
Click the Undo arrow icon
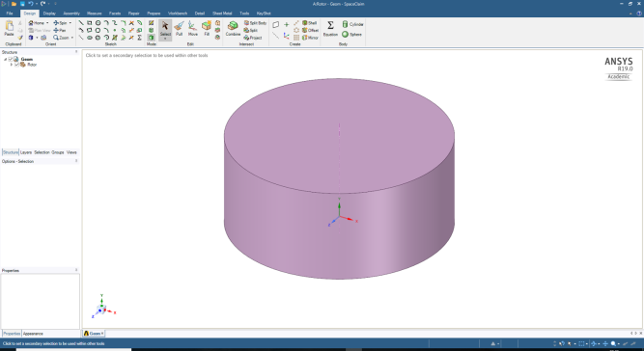tap(30, 4)
